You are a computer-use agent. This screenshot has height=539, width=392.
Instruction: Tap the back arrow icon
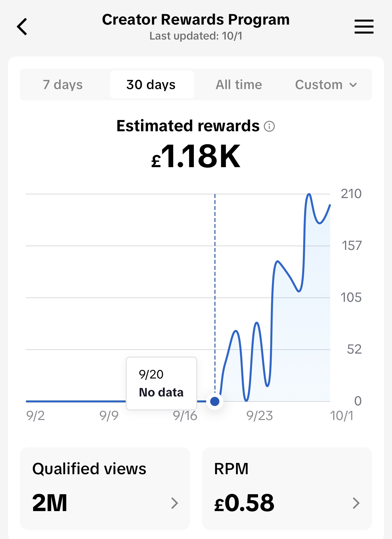coord(22,27)
